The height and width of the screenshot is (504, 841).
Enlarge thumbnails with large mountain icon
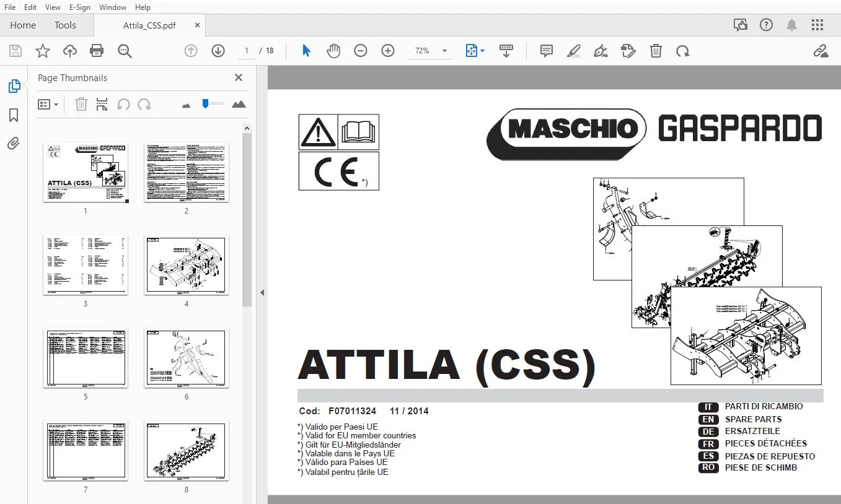[239, 104]
